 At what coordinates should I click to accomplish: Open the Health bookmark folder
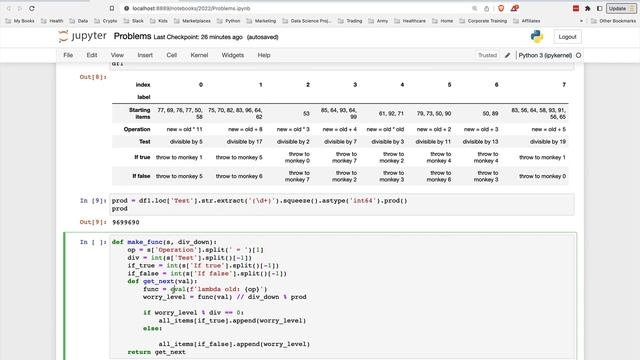(x=52, y=21)
